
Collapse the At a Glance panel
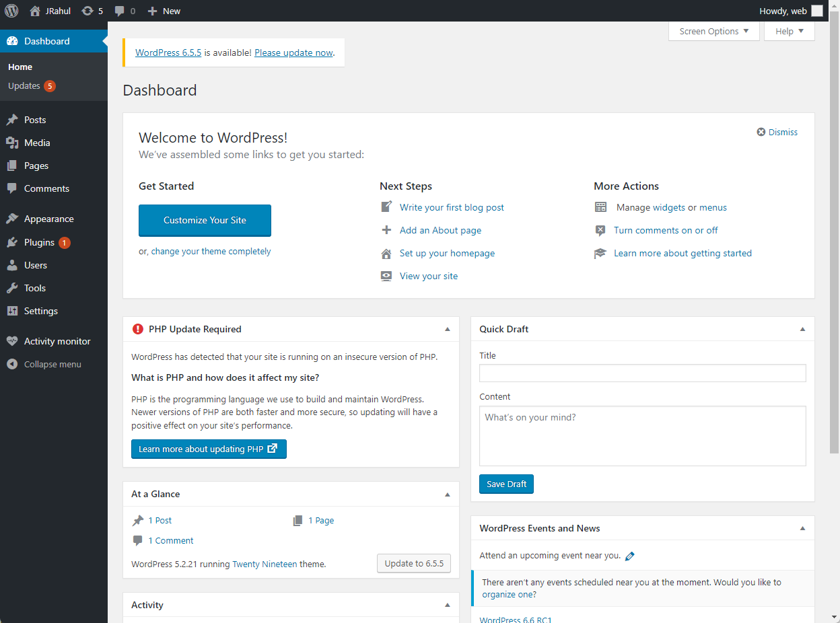(x=448, y=494)
